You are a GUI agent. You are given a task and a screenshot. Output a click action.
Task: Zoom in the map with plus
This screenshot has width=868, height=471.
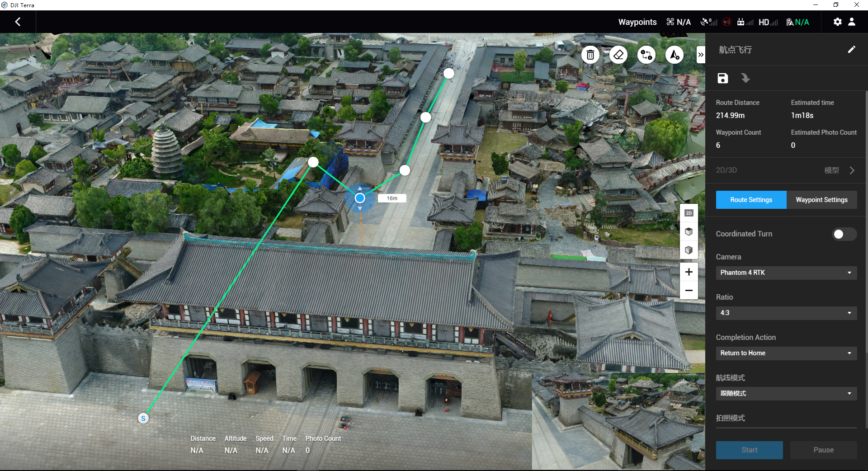(x=689, y=272)
